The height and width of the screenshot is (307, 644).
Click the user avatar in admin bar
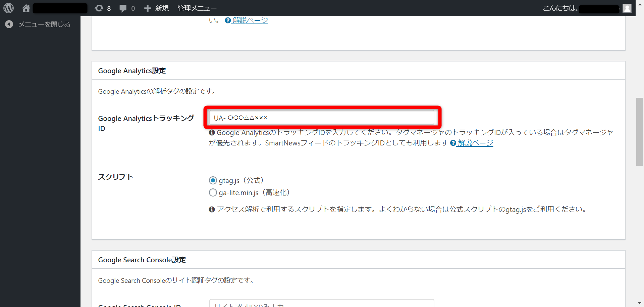tap(627, 8)
